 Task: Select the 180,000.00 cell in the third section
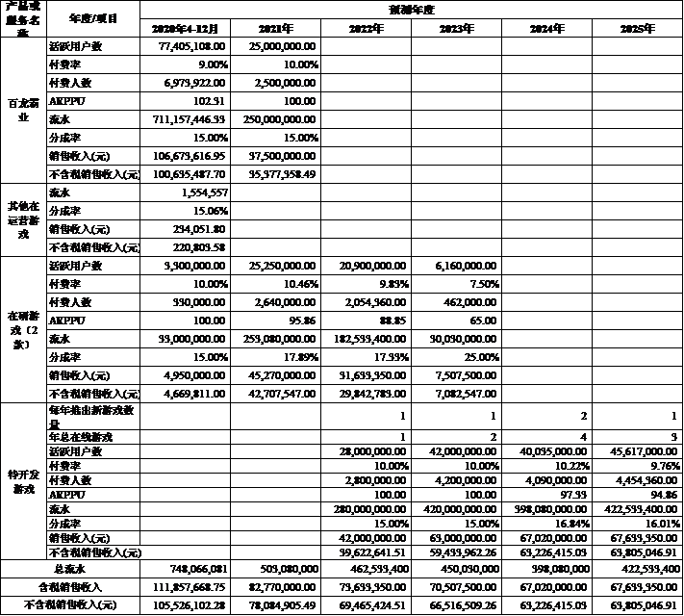(190, 302)
